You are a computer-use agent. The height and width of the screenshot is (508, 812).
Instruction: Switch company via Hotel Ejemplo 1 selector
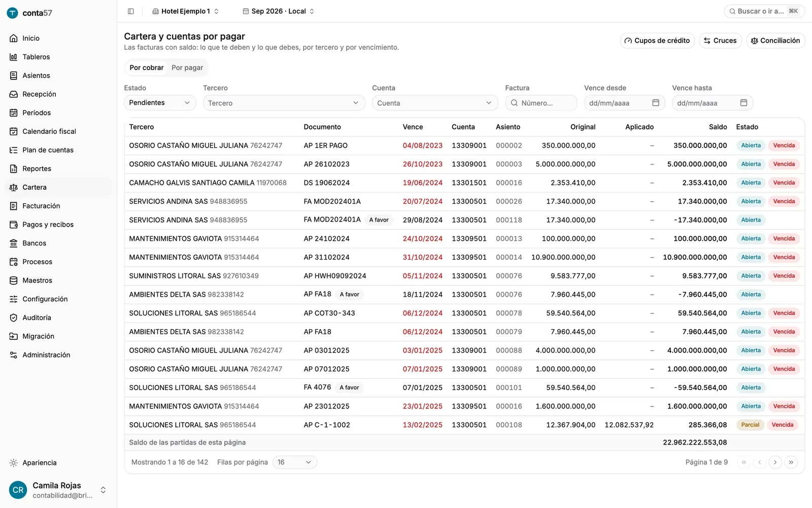[185, 11]
